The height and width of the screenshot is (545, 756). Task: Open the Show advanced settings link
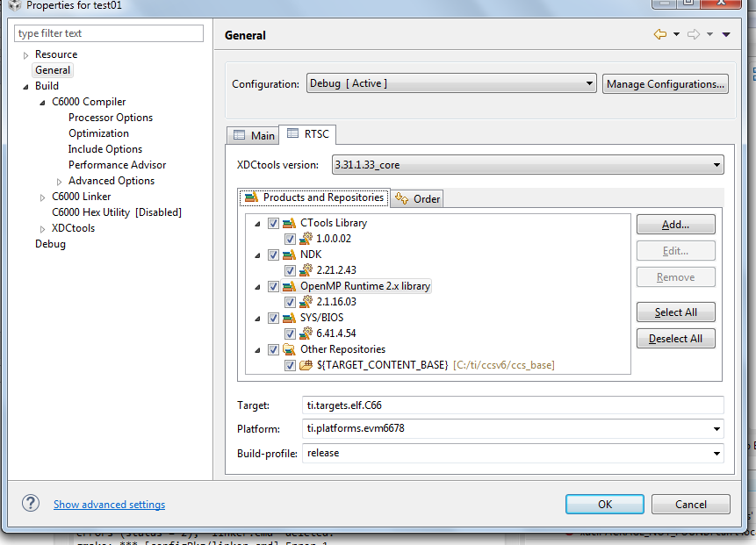[110, 505]
